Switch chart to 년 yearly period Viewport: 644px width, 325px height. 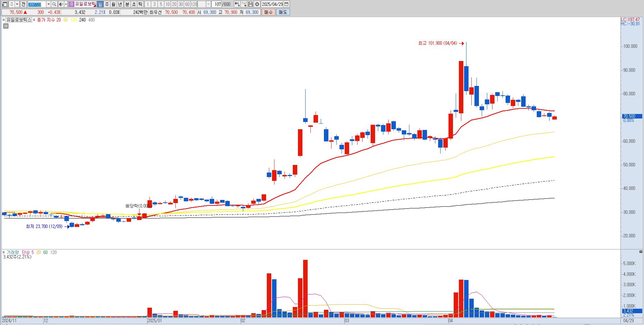120,4
